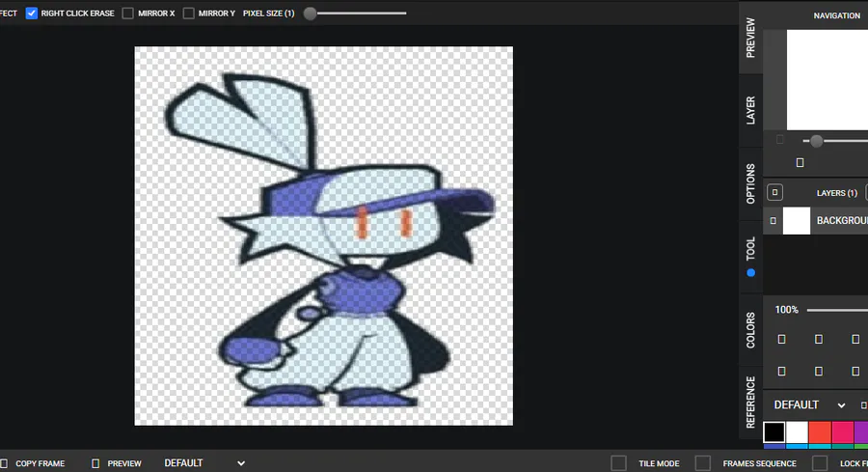The image size is (868, 472).
Task: Select the BACKGROUND layer name
Action: pos(842,220)
